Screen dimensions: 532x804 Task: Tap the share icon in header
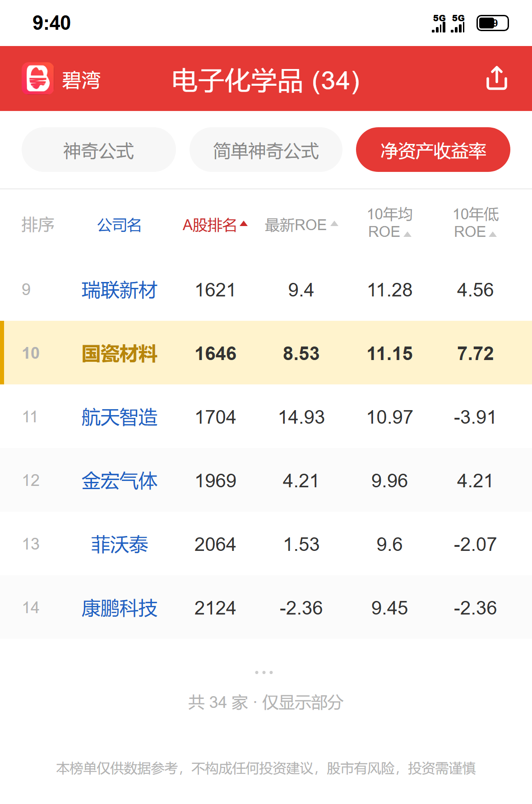click(x=496, y=78)
